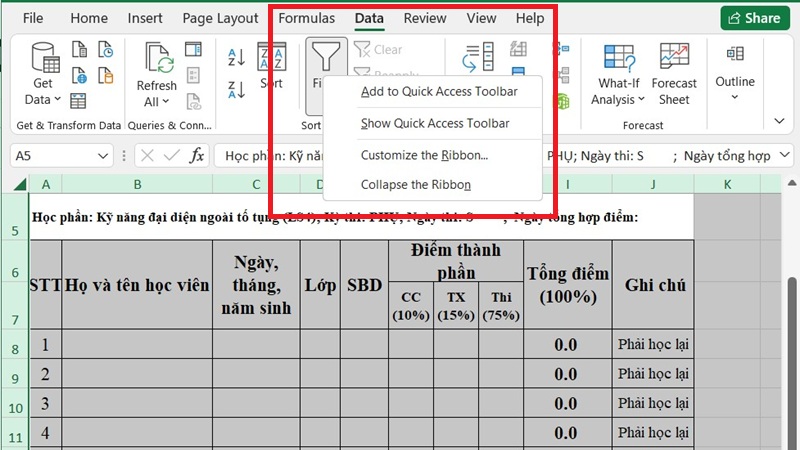This screenshot has width=800, height=450.
Task: Sort ascending A to Z
Action: coord(237,57)
